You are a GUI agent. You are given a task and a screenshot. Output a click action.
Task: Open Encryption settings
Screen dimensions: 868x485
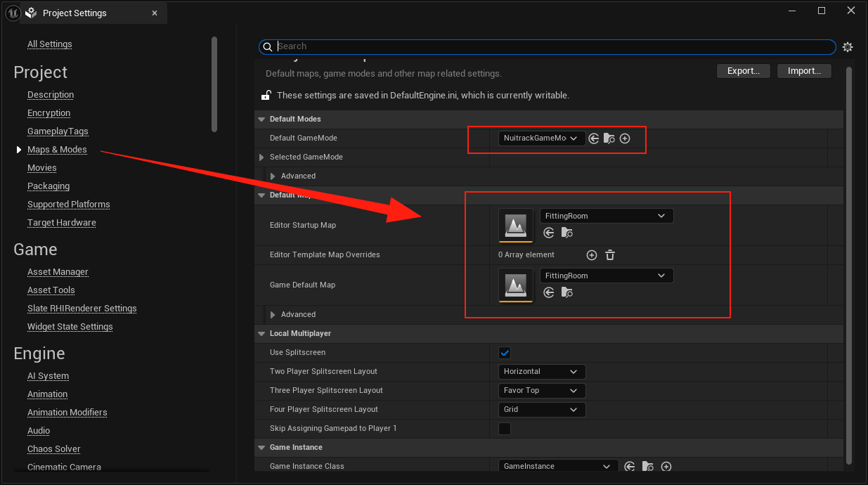point(49,113)
